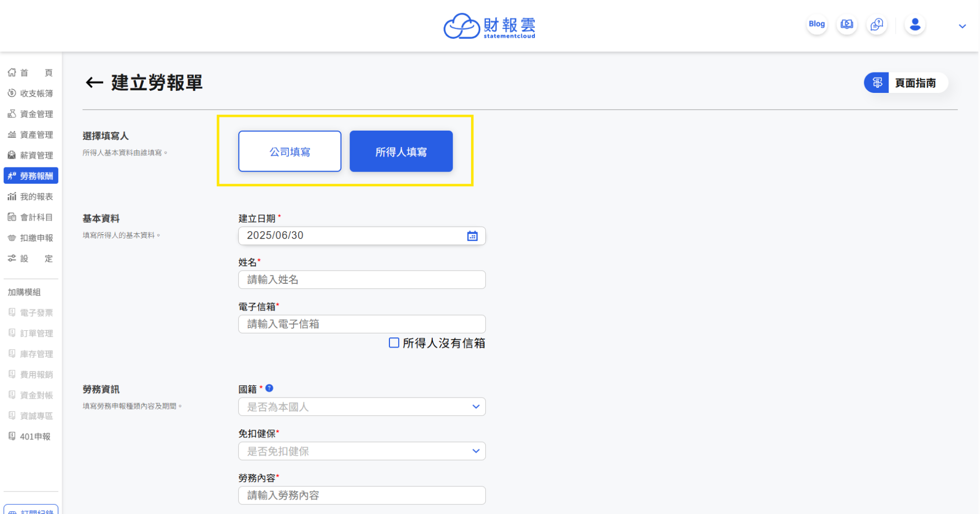The width and height of the screenshot is (980, 514).
Task: Open the 頁面指南 page guide
Action: tap(905, 83)
